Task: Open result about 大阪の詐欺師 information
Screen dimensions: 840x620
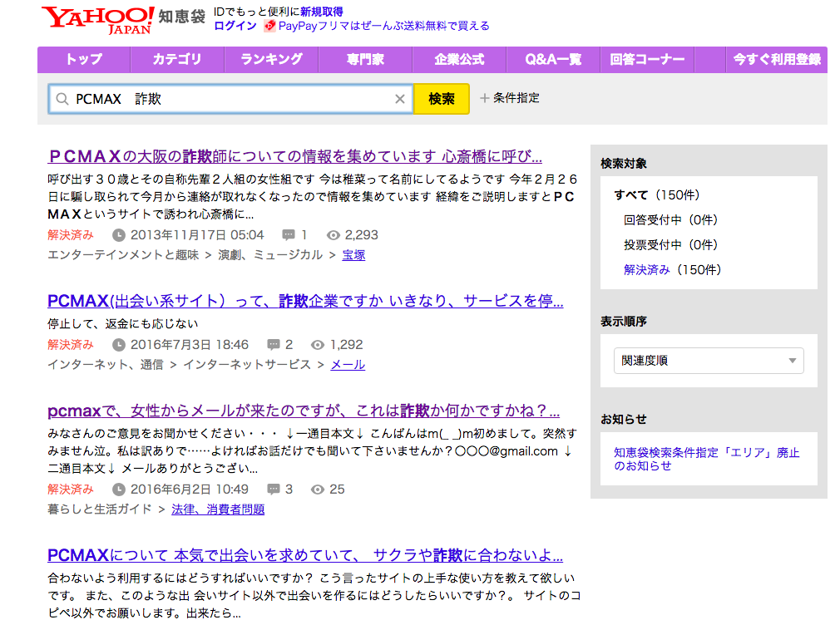Action: point(294,156)
